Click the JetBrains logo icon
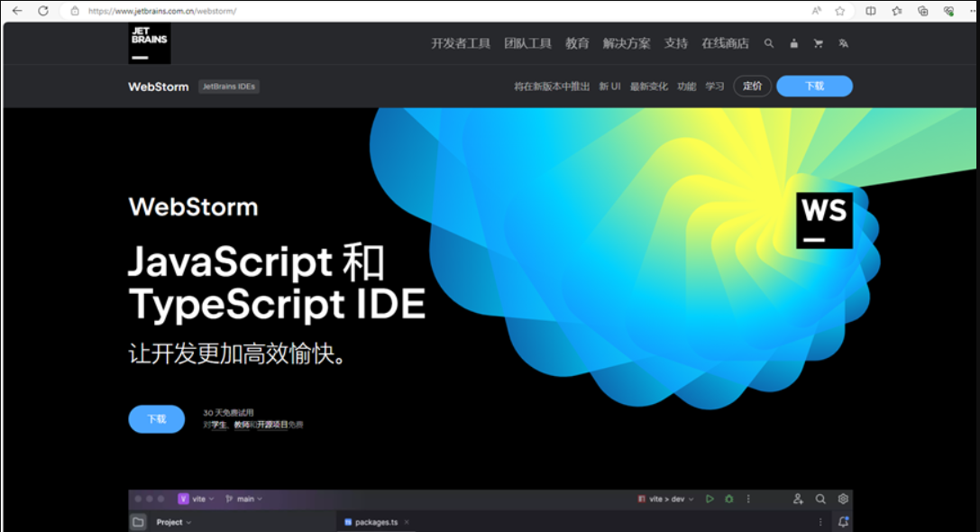Viewport: 980px width, 532px height. pyautogui.click(x=148, y=42)
